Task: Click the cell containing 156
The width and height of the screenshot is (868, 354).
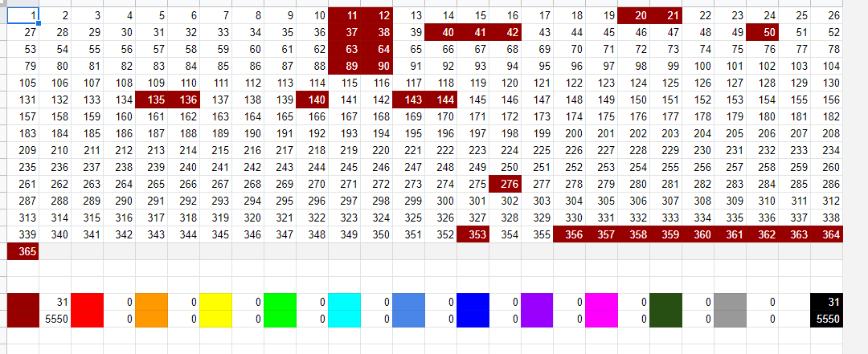Action: click(826, 100)
